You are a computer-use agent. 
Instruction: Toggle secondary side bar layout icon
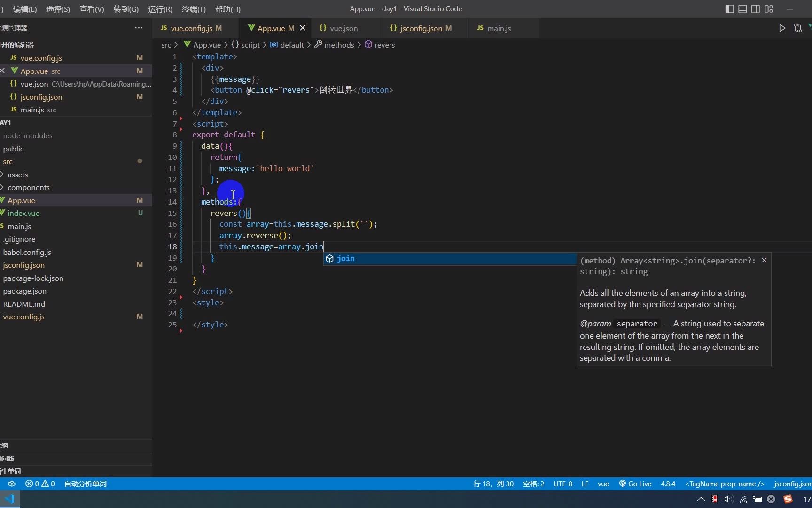[x=756, y=9]
